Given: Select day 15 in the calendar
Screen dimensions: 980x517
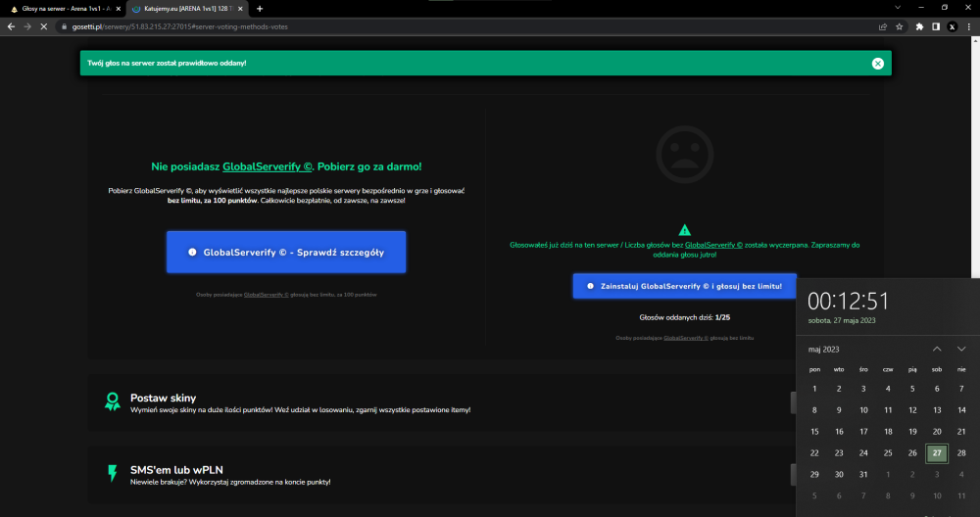Looking at the screenshot, I should 814,432.
